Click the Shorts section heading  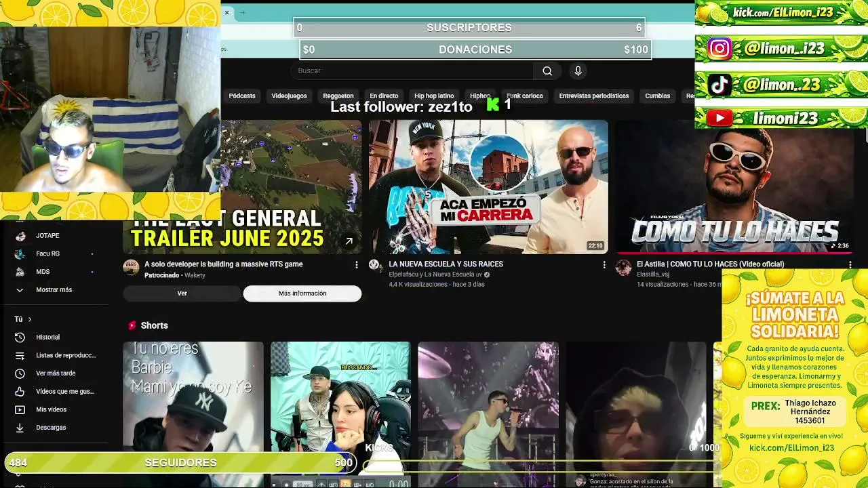pos(155,325)
